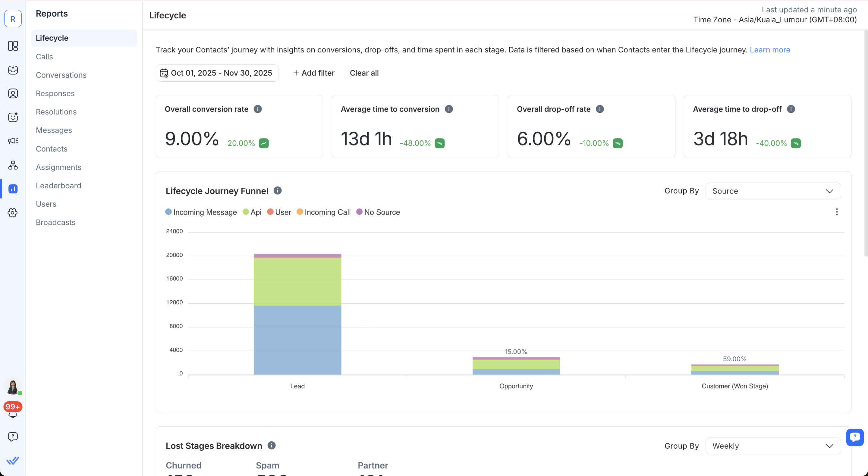The height and width of the screenshot is (476, 868).
Task: Open the date range picker Oct 01 - Nov 30
Action: pos(217,73)
